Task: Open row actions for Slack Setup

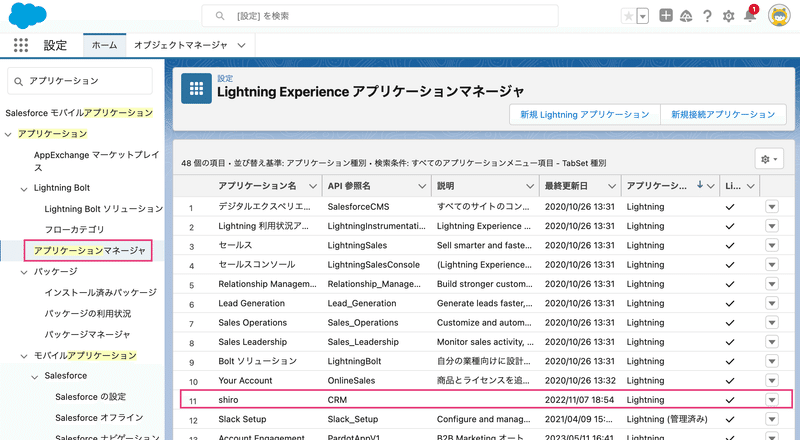Action: [x=772, y=419]
